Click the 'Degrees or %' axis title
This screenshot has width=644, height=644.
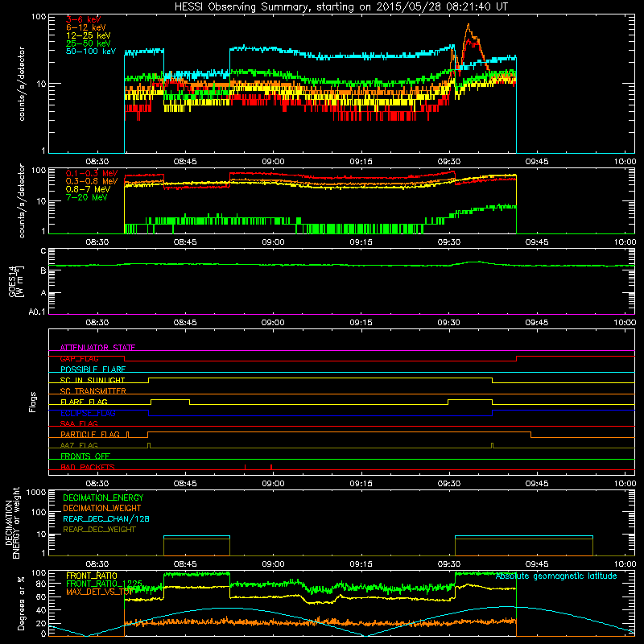click(21, 604)
